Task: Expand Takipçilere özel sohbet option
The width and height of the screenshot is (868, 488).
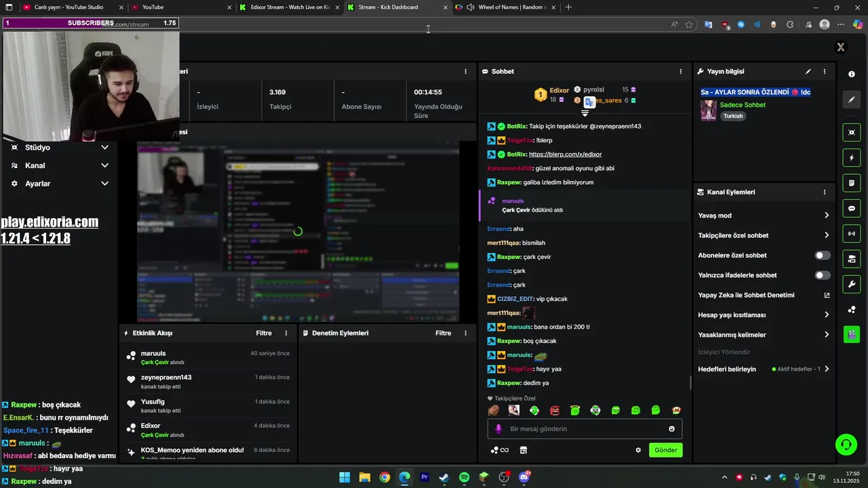Action: point(827,235)
